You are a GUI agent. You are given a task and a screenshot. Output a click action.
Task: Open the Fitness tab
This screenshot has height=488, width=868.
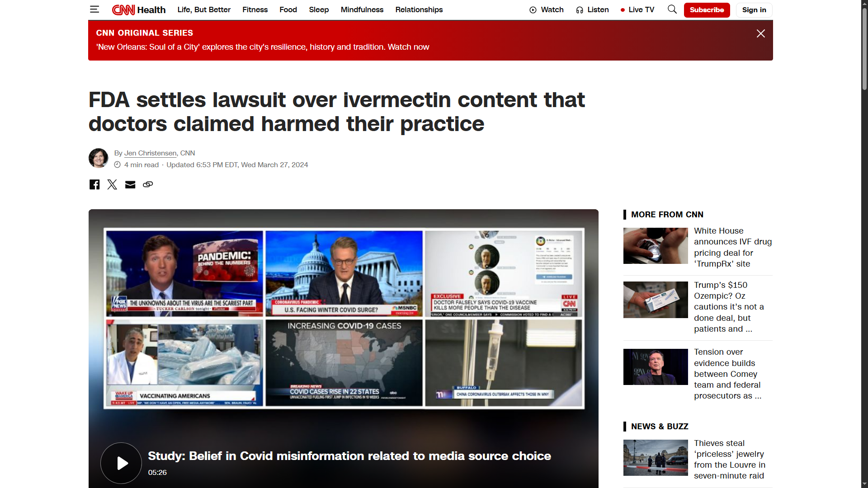(x=255, y=9)
